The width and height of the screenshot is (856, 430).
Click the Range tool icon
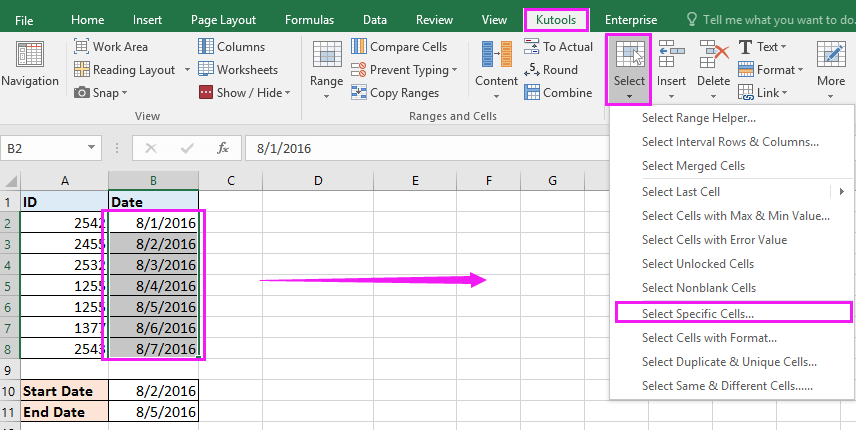(327, 55)
